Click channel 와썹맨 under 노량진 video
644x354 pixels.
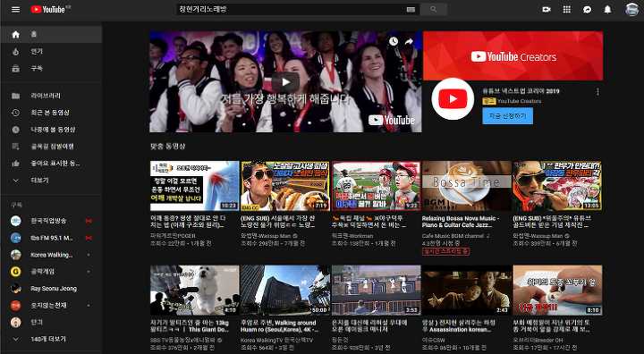click(x=266, y=236)
